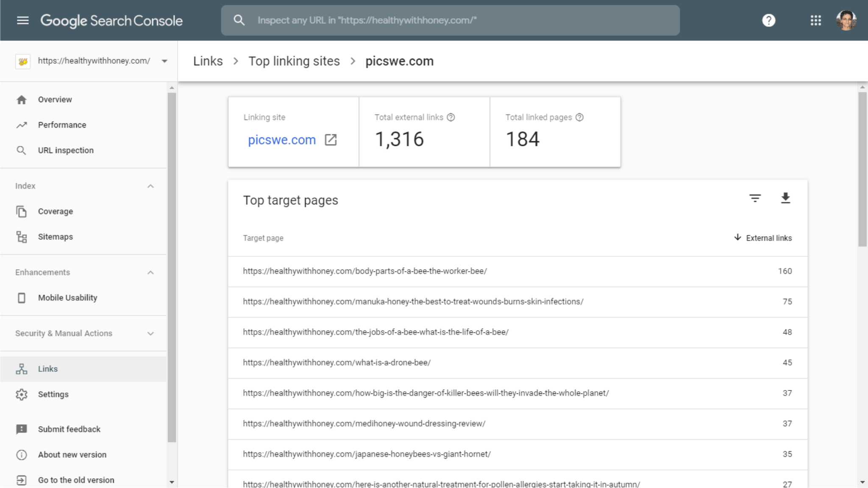Select the medihoney-wound-dressing-review row

(x=517, y=424)
